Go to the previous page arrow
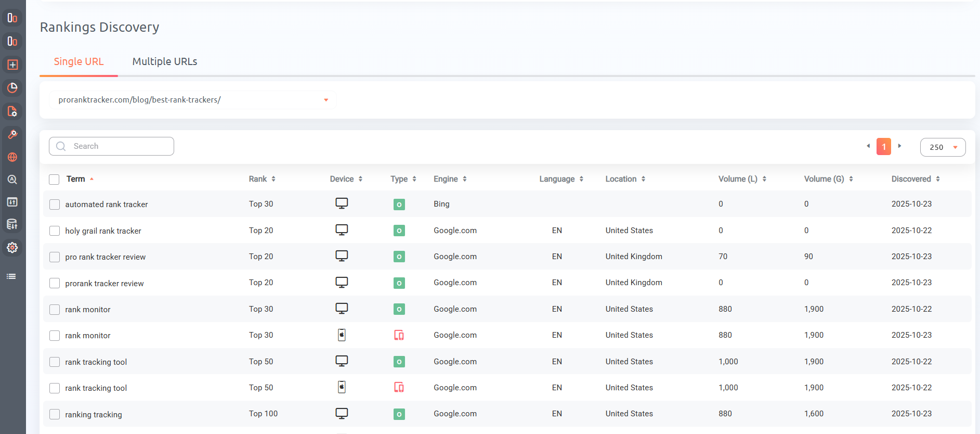The image size is (980, 434). 868,146
